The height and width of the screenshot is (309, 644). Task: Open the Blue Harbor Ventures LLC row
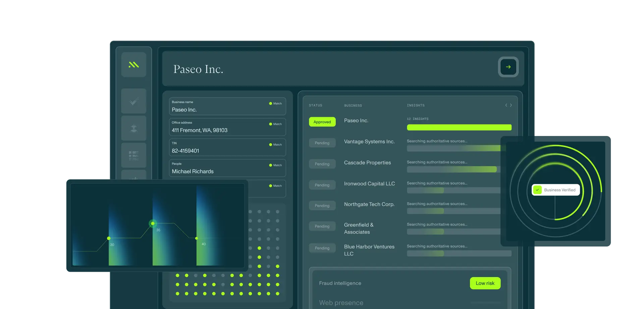point(410,250)
